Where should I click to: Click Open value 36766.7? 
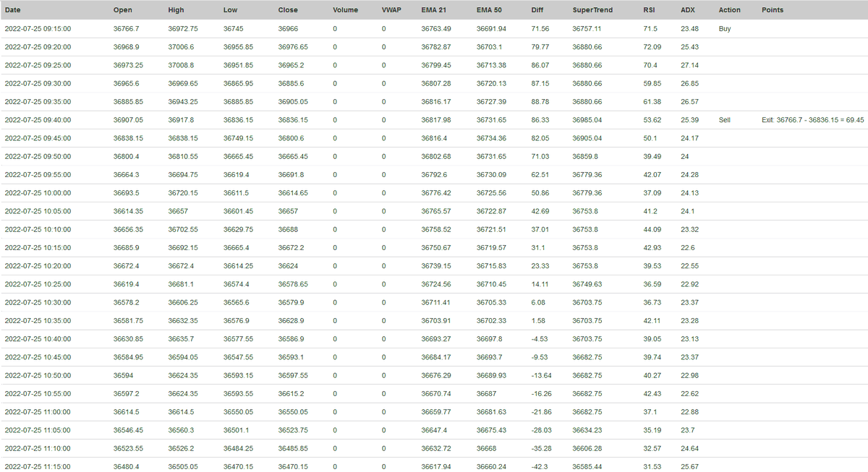[x=127, y=28]
